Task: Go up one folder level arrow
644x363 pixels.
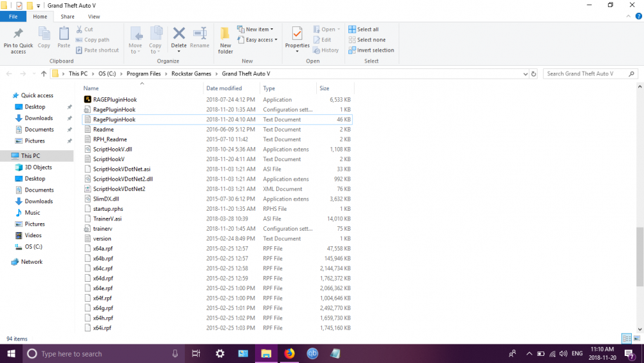Action: pos(44,74)
